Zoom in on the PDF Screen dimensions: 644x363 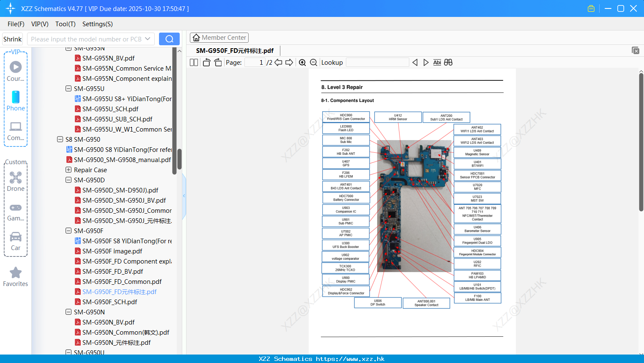[x=302, y=62]
